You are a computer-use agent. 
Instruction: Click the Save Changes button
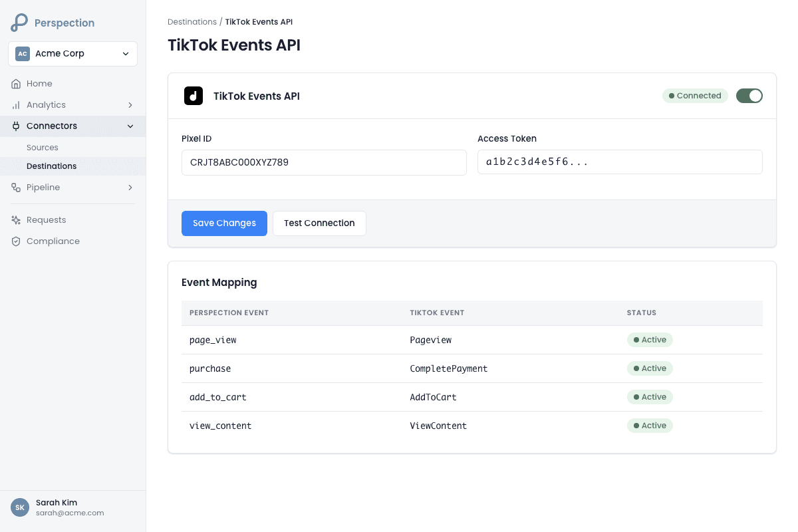click(x=224, y=223)
